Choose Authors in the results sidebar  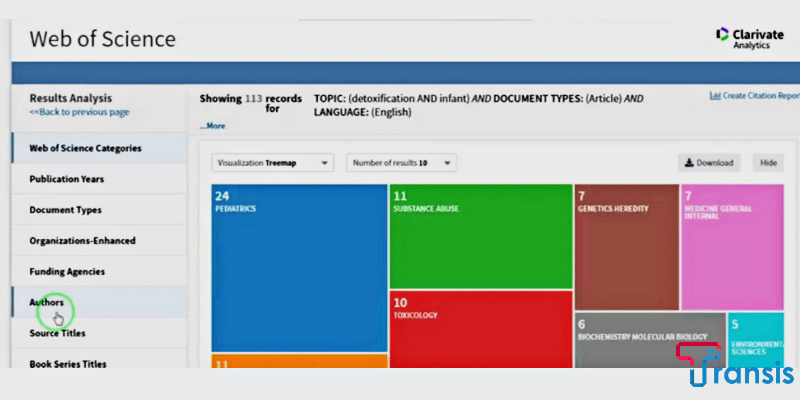(x=47, y=302)
